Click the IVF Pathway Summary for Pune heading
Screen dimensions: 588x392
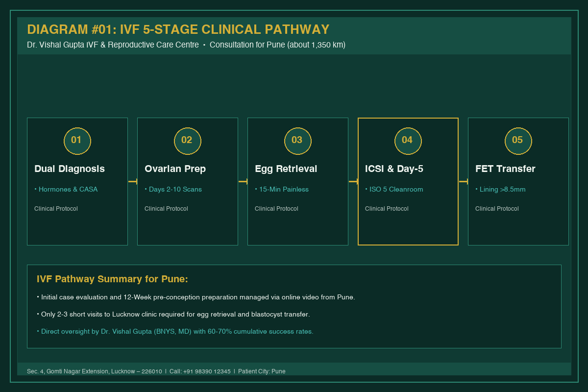[112, 279]
